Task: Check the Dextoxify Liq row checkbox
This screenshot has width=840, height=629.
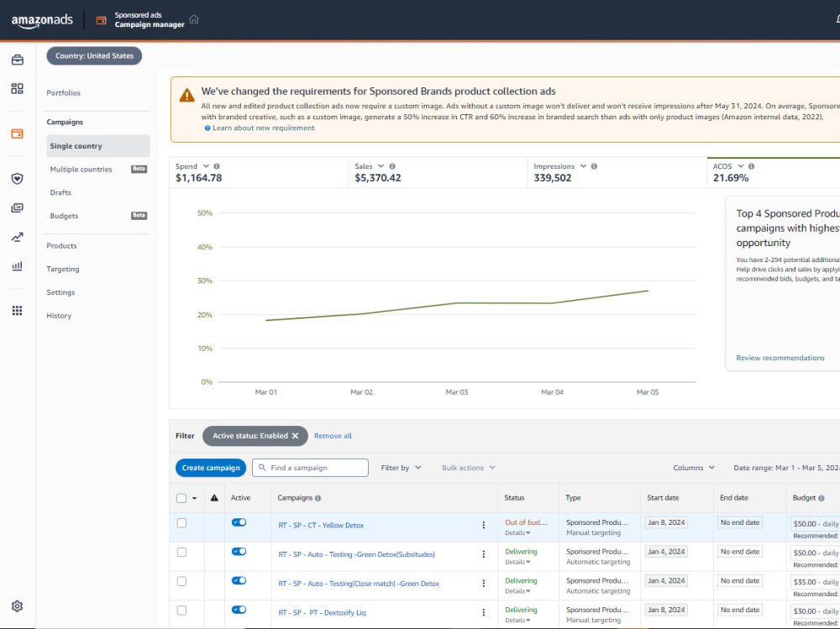Action: point(181,611)
